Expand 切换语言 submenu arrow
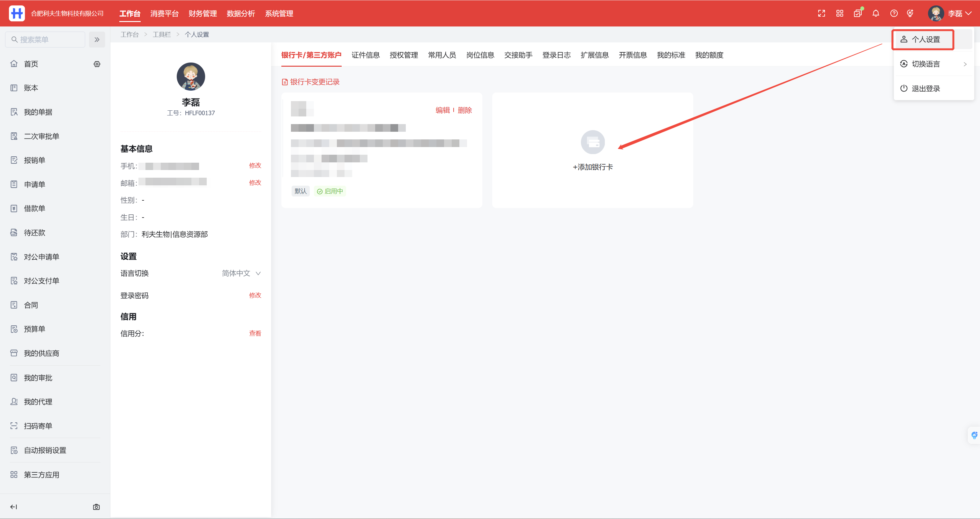 (965, 64)
